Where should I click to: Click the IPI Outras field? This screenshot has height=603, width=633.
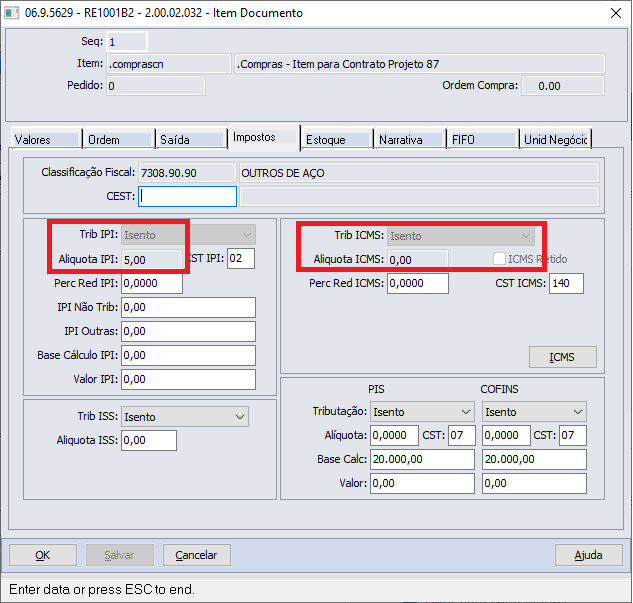pos(188,331)
